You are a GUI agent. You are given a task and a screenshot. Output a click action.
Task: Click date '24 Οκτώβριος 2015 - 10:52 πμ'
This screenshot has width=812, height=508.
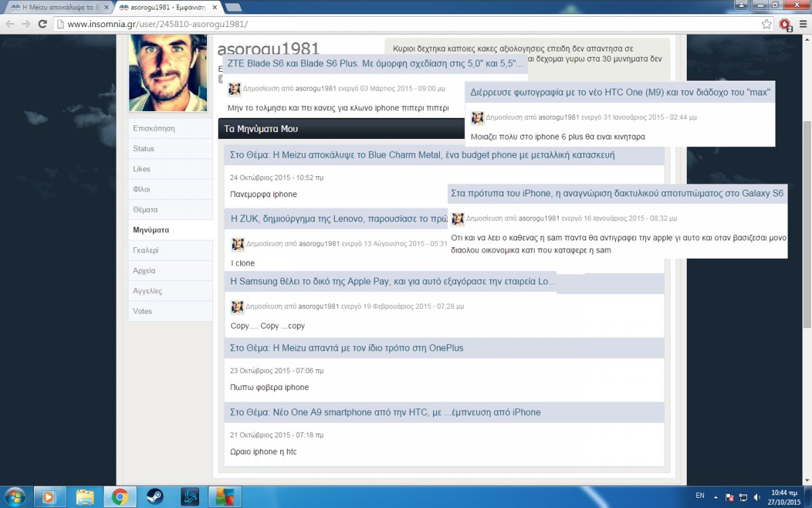pos(277,177)
